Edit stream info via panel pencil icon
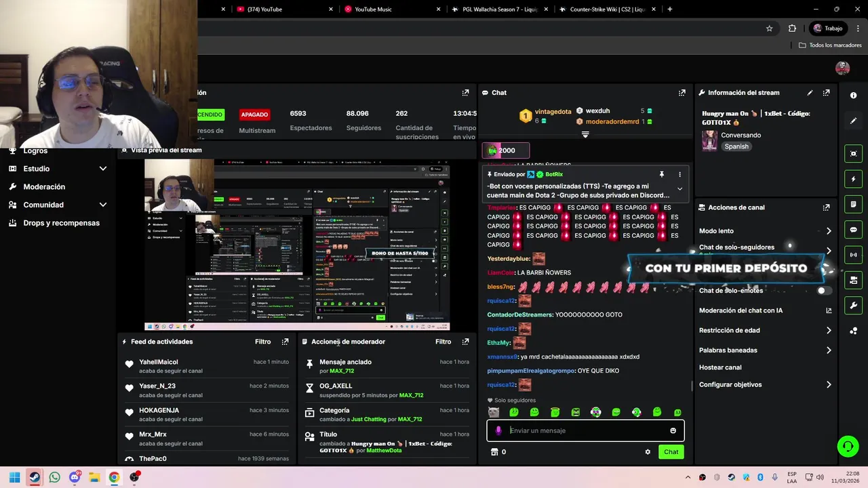This screenshot has height=488, width=868. point(810,93)
